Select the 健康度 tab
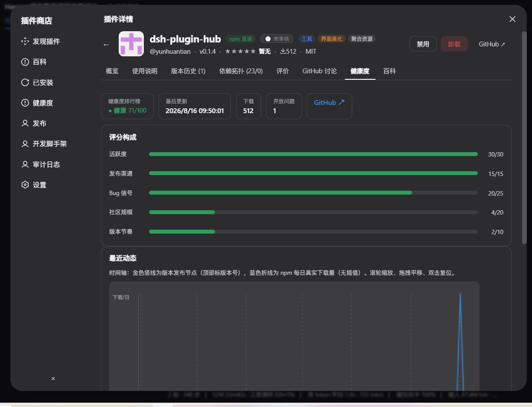Screen dimensions: 532x407 point(360,71)
